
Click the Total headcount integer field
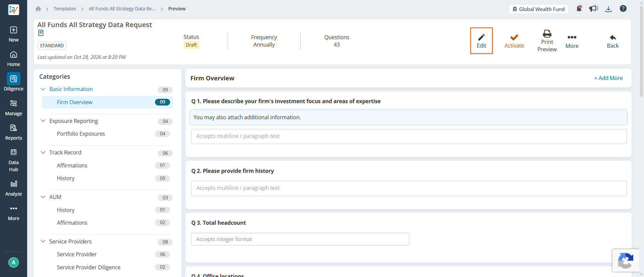300,239
